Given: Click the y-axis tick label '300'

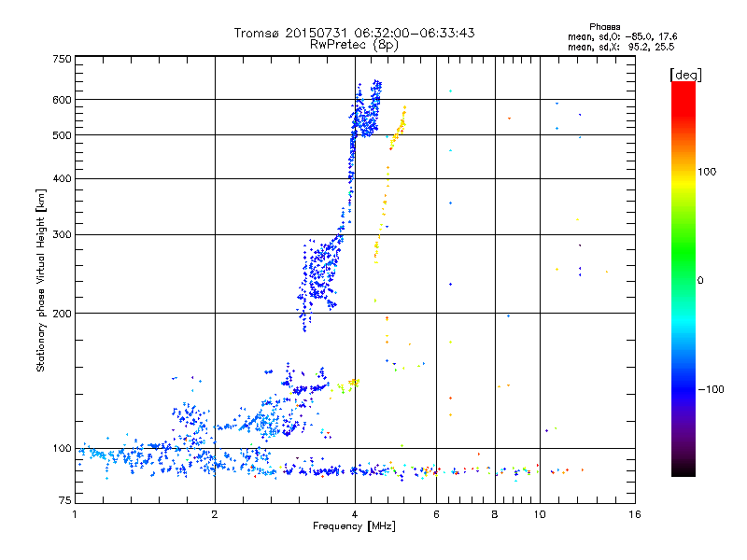Looking at the screenshot, I should point(62,234).
